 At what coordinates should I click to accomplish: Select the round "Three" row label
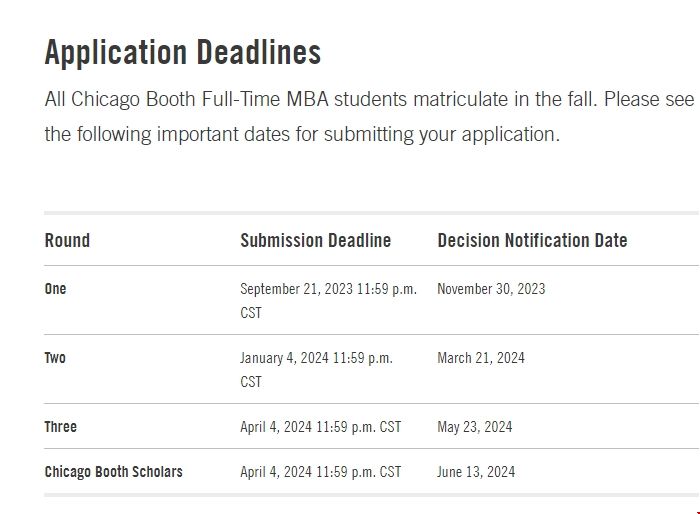(60, 427)
